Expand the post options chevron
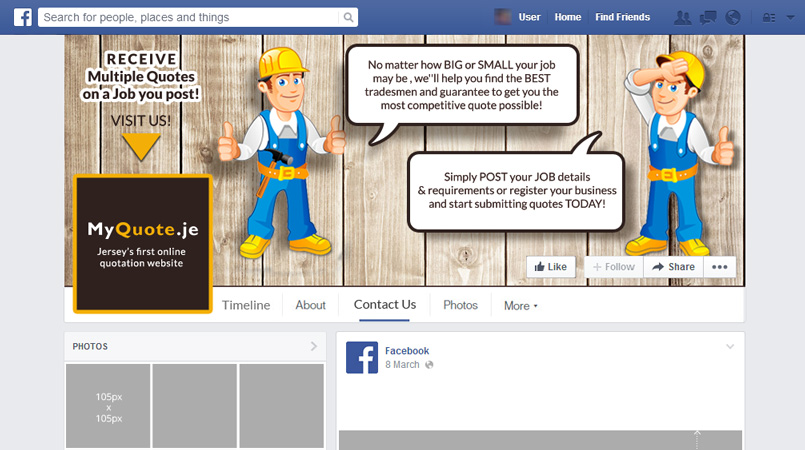 coord(730,347)
